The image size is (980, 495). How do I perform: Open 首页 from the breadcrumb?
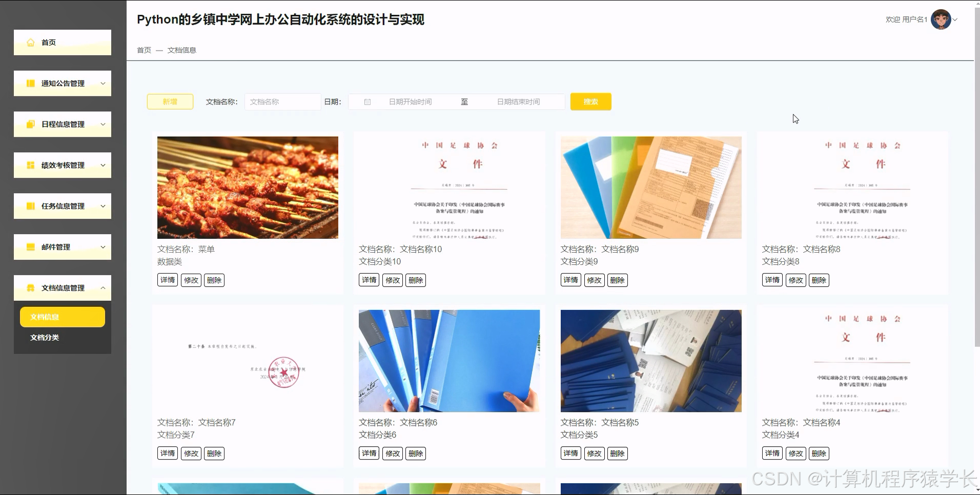pos(144,50)
